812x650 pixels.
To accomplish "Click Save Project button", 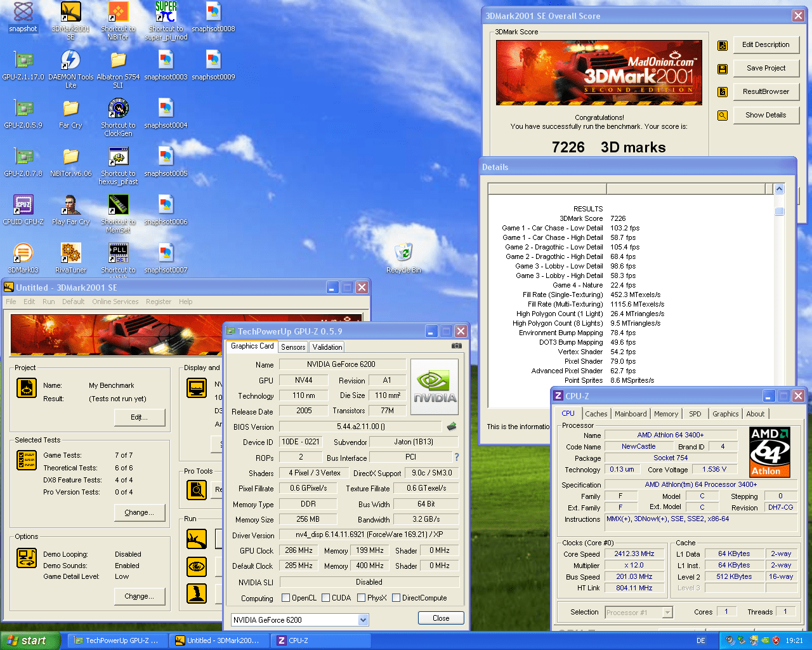I will coord(766,69).
